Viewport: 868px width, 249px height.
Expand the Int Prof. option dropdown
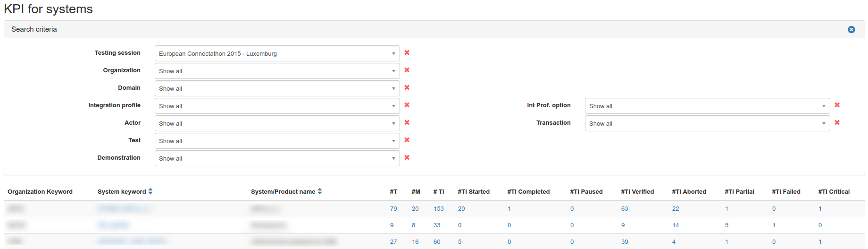(x=707, y=106)
